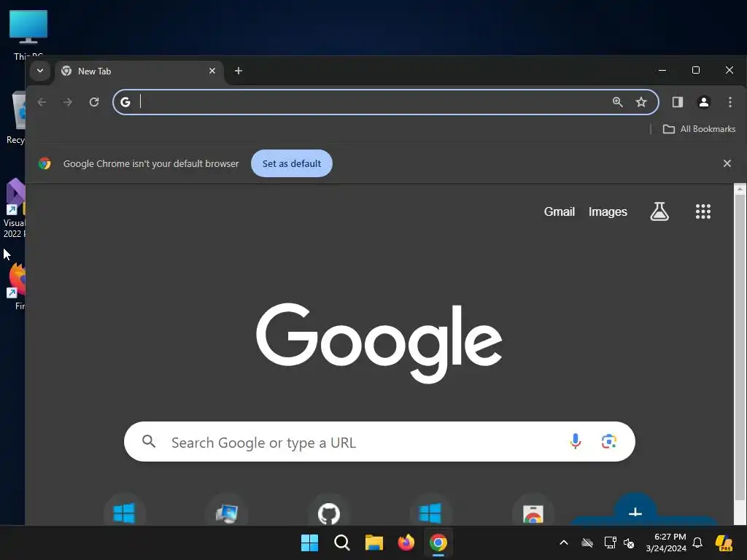This screenshot has width=747, height=560.
Task: Start voice search with microphone icon
Action: [x=576, y=441]
